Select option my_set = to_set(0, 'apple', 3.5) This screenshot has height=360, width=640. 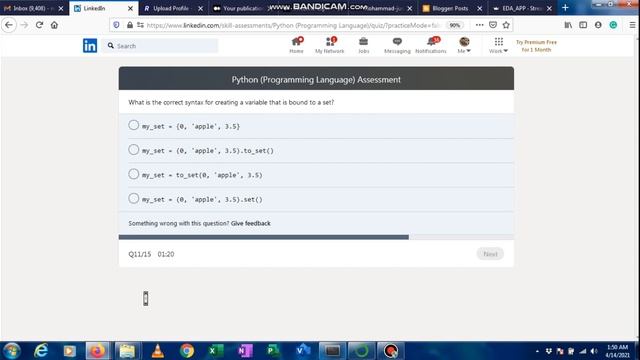316,175
